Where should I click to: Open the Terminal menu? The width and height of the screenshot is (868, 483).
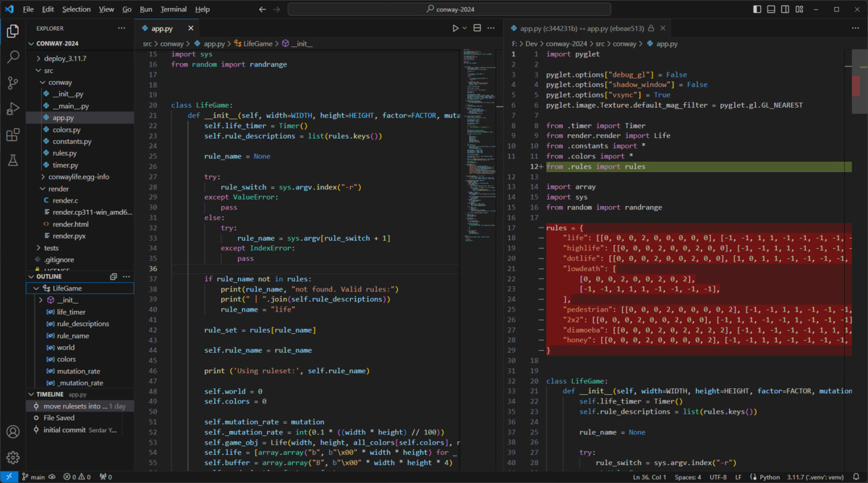click(x=173, y=9)
